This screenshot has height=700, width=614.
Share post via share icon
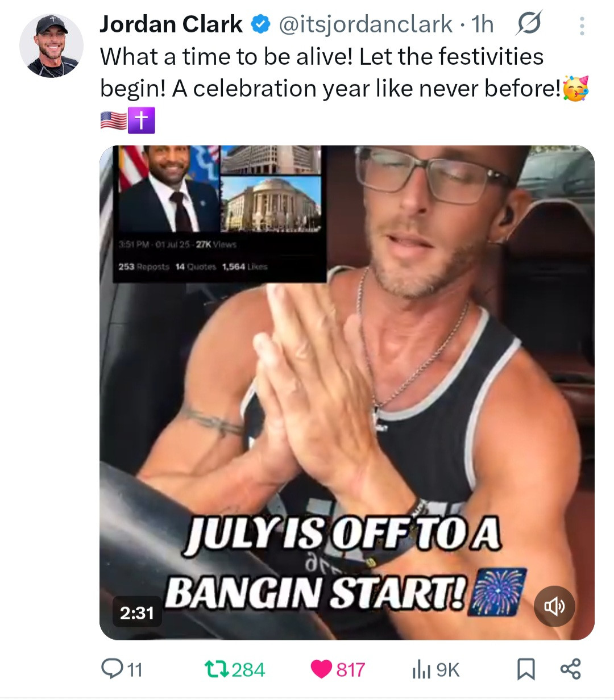pos(570,669)
